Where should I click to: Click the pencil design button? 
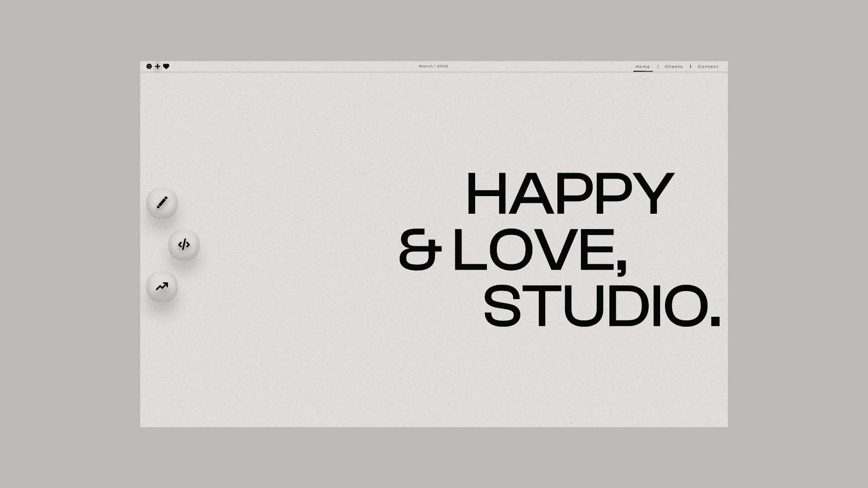pyautogui.click(x=162, y=202)
